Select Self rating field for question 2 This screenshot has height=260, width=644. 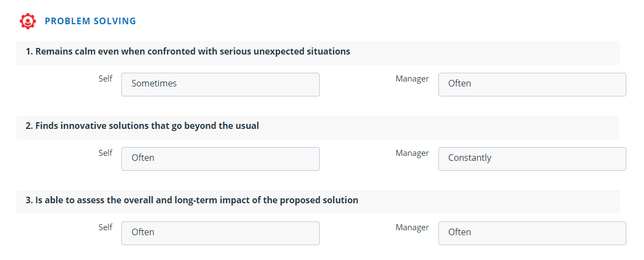click(x=220, y=159)
